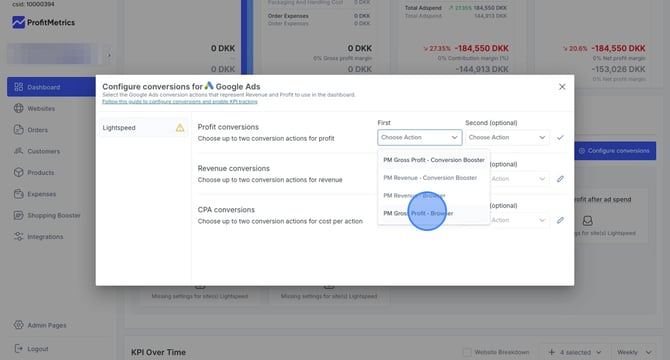Click the Logout icon
The height and width of the screenshot is (360, 670).
pyautogui.click(x=18, y=349)
